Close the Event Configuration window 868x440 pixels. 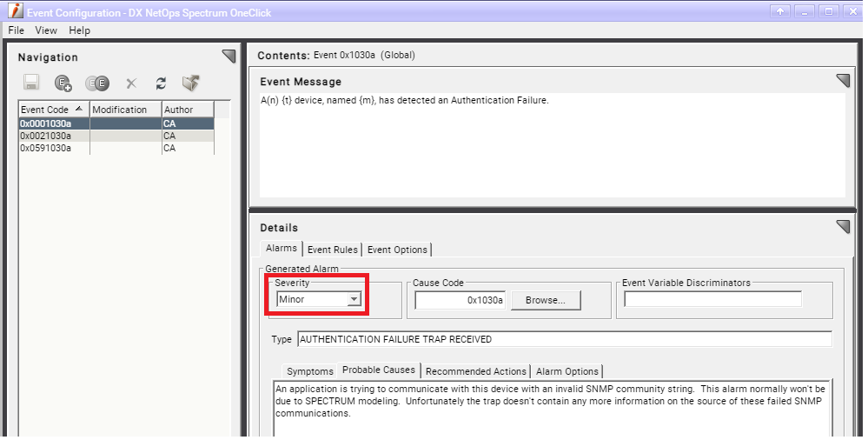[x=853, y=11]
